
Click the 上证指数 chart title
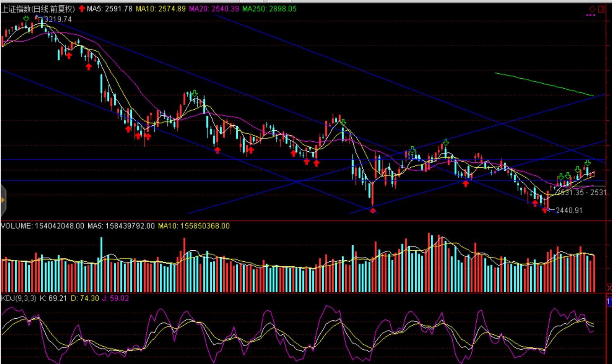(x=38, y=9)
